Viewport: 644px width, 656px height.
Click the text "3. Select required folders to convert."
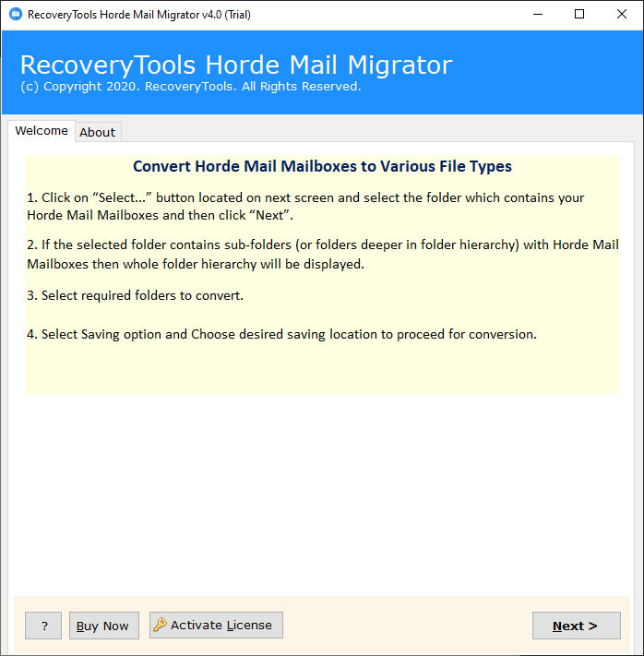click(x=135, y=295)
